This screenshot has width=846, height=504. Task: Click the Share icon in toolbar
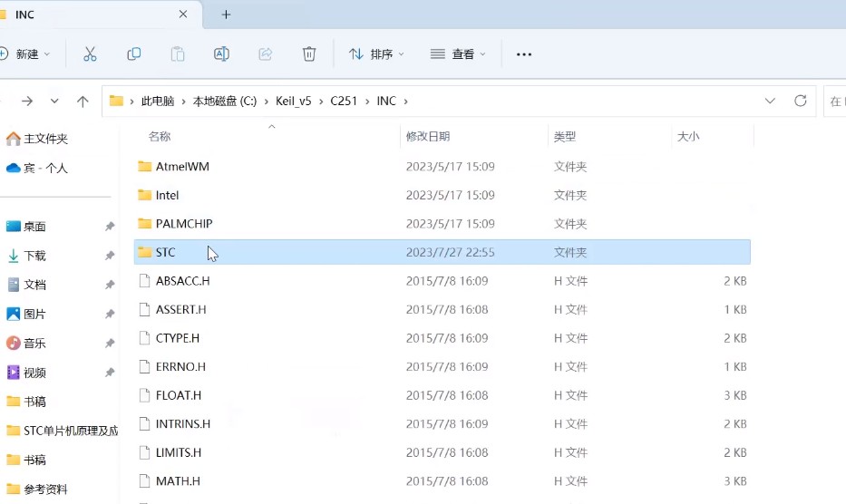point(265,54)
